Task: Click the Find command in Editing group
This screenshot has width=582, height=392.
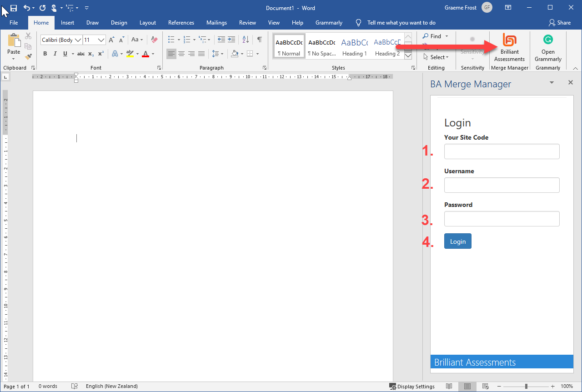Action: (434, 36)
